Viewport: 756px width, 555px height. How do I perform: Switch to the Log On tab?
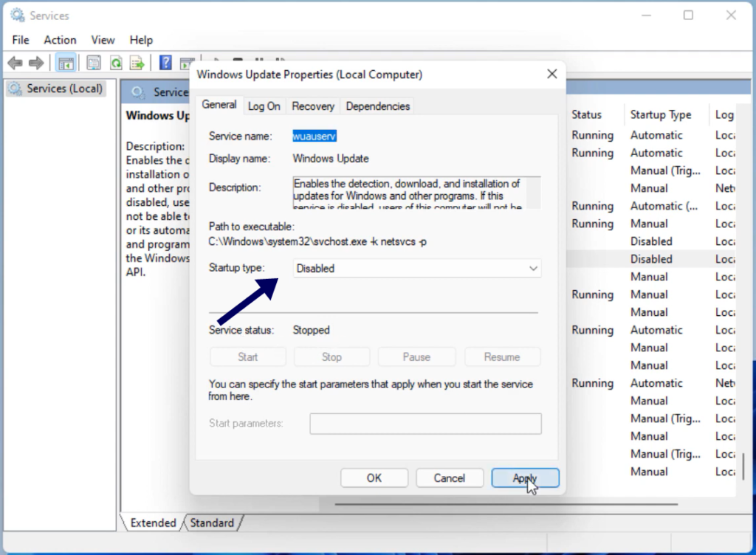(264, 106)
